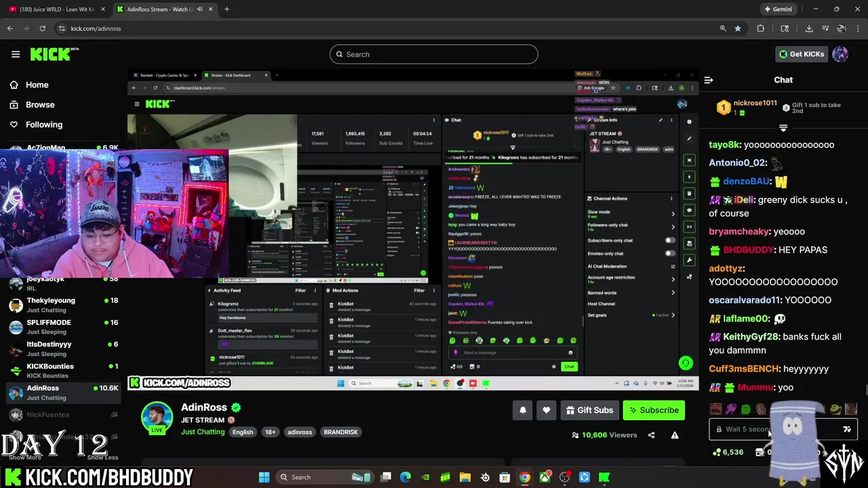Open a new browser tab
The image size is (868, 488).
pyautogui.click(x=226, y=9)
